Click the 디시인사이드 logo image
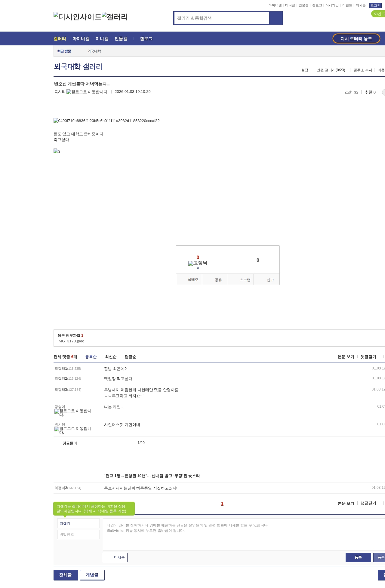385x588 pixels. pos(77,17)
